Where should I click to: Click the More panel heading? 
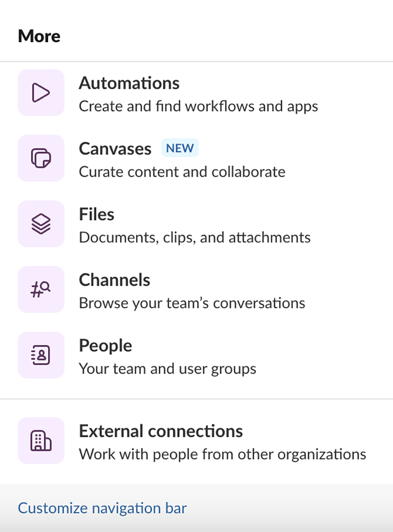[39, 36]
